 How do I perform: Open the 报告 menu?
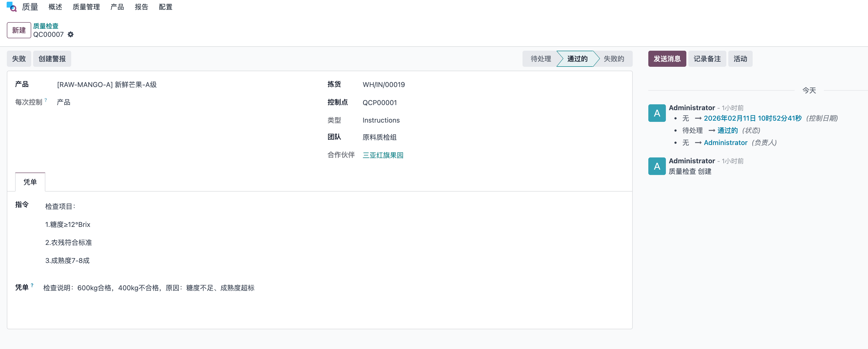tap(141, 7)
